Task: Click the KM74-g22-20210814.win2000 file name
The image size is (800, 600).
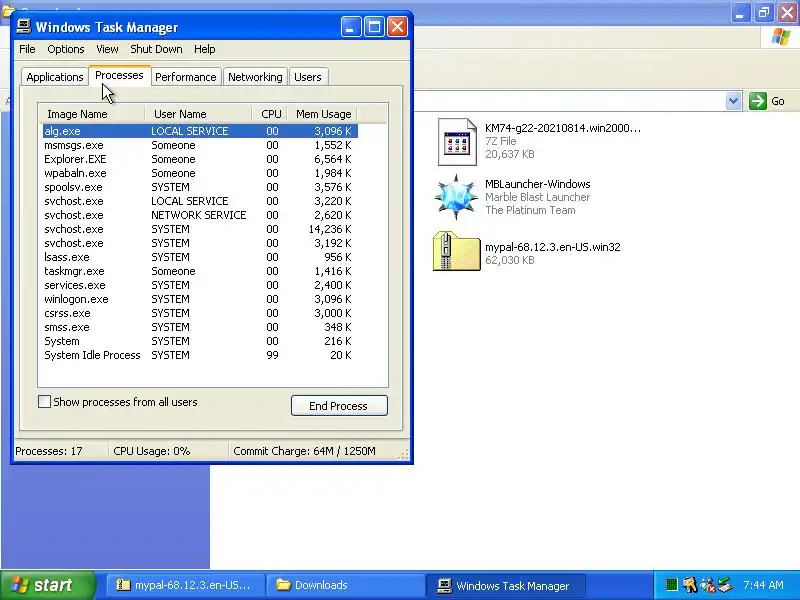Action: (x=563, y=128)
